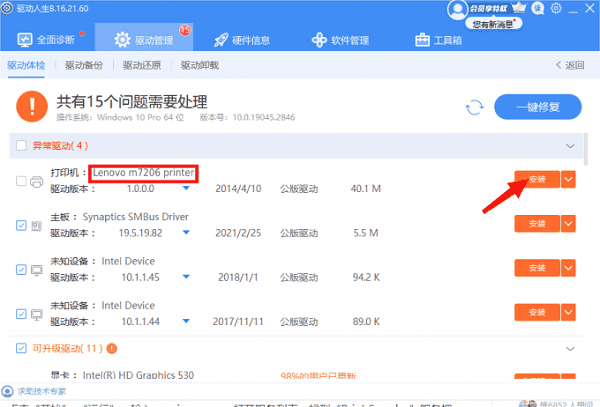Click the 一键修复 one-click repair button
The width and height of the screenshot is (600, 407).
[540, 106]
